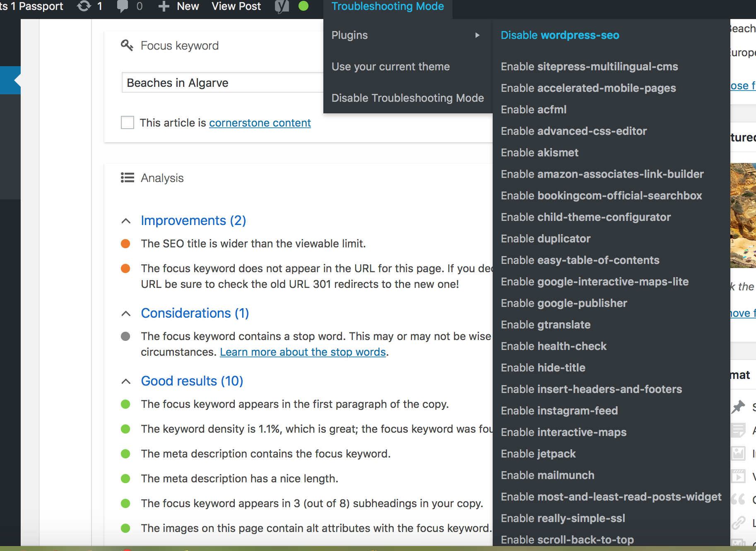Select Enable bookingcom-official-searchbox
Screen dimensions: 756x551
tap(602, 196)
